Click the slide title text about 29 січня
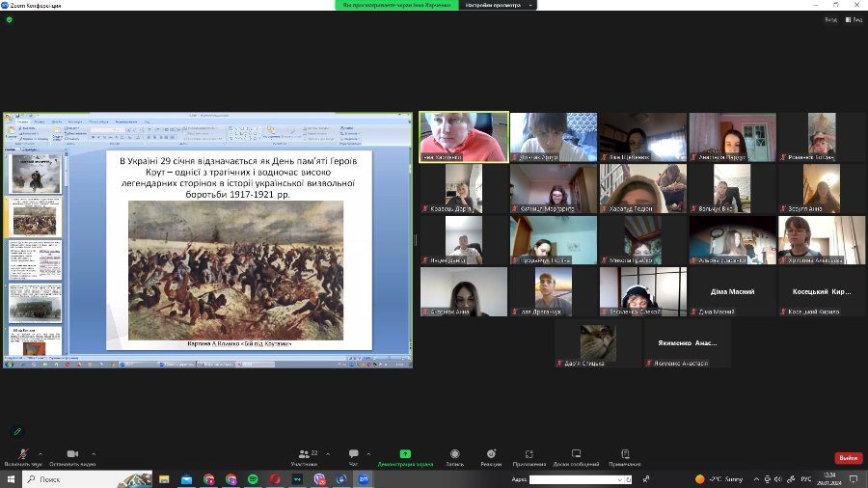This screenshot has width=868, height=488. 238,177
